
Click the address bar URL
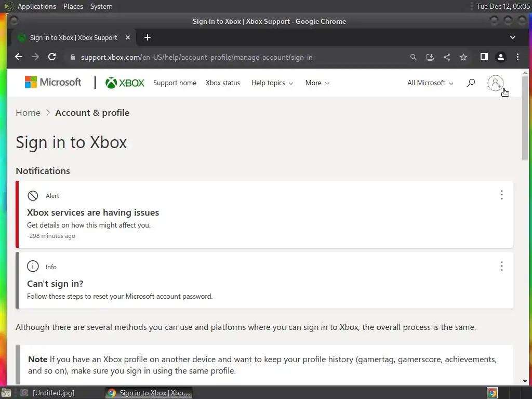(x=196, y=57)
